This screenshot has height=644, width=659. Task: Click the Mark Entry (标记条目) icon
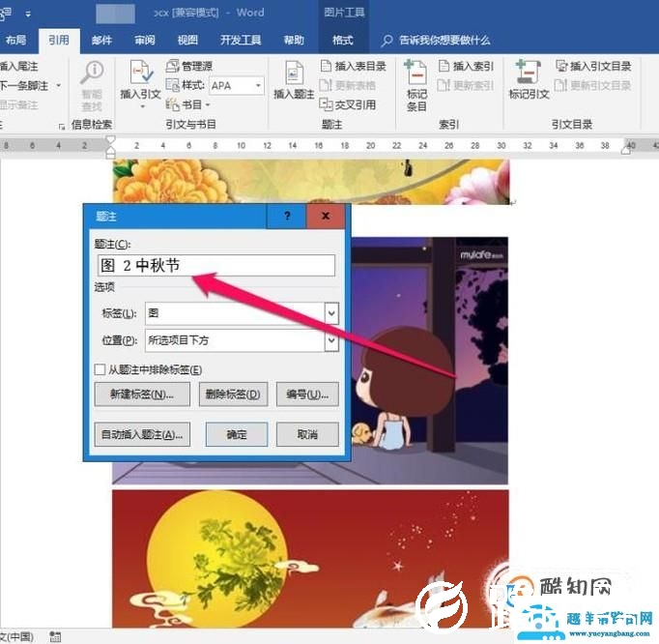[x=416, y=73]
